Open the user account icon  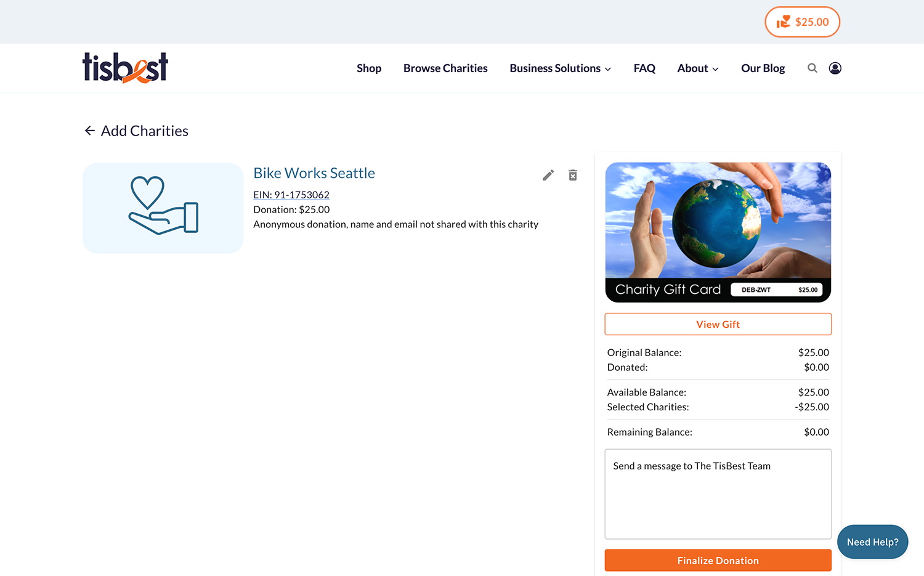pyautogui.click(x=835, y=68)
